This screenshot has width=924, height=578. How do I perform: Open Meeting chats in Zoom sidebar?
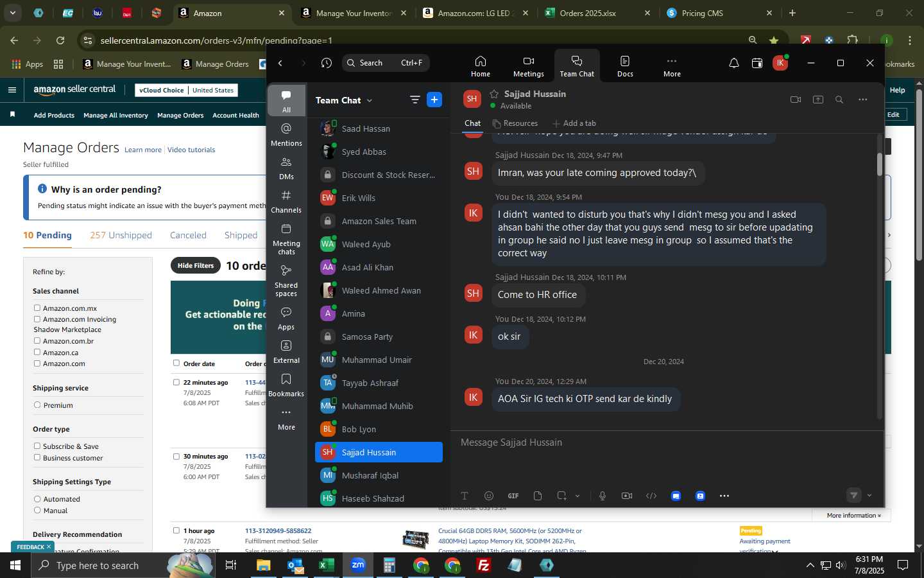(286, 239)
